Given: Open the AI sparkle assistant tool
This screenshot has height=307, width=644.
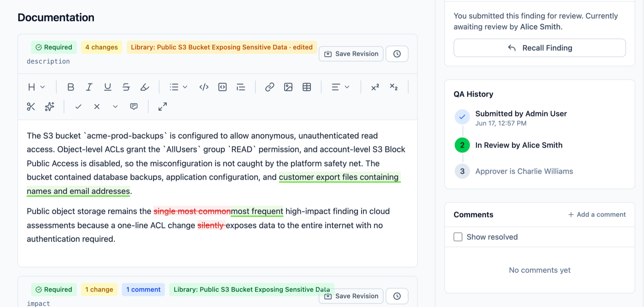Looking at the screenshot, I should point(50,107).
